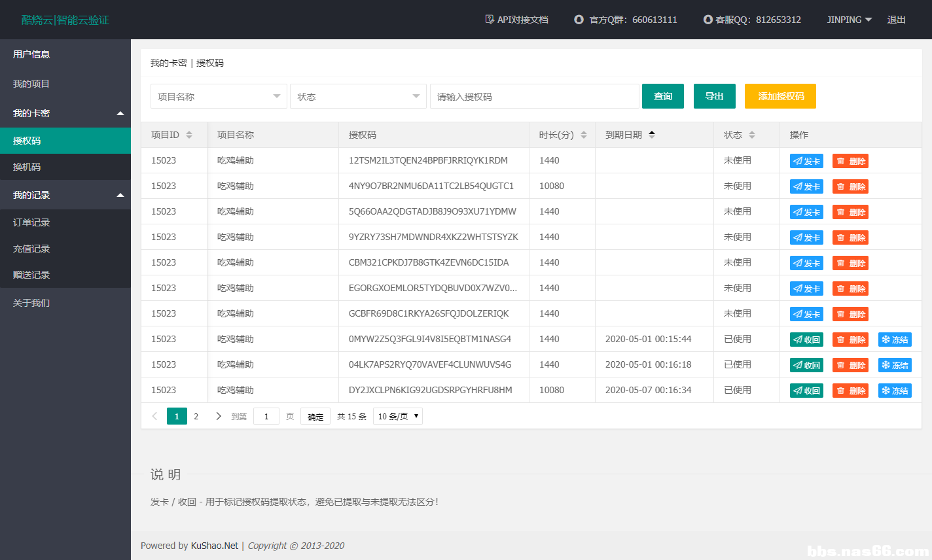The image size is (932, 560).
Task: Click 冻结 for code 0MYW2Z5Q3FGL9I4V8I5EQBTM1NASG4
Action: [x=895, y=340]
